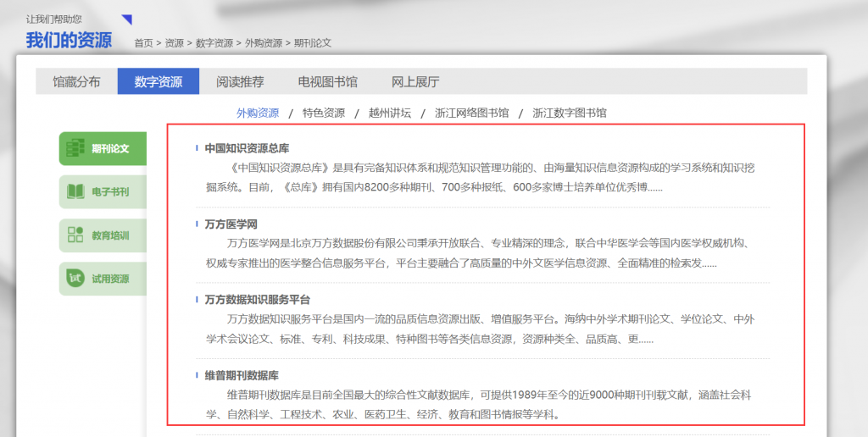The width and height of the screenshot is (868, 437).
Task: Open the 特色资源 sub-navigation link
Action: (323, 113)
